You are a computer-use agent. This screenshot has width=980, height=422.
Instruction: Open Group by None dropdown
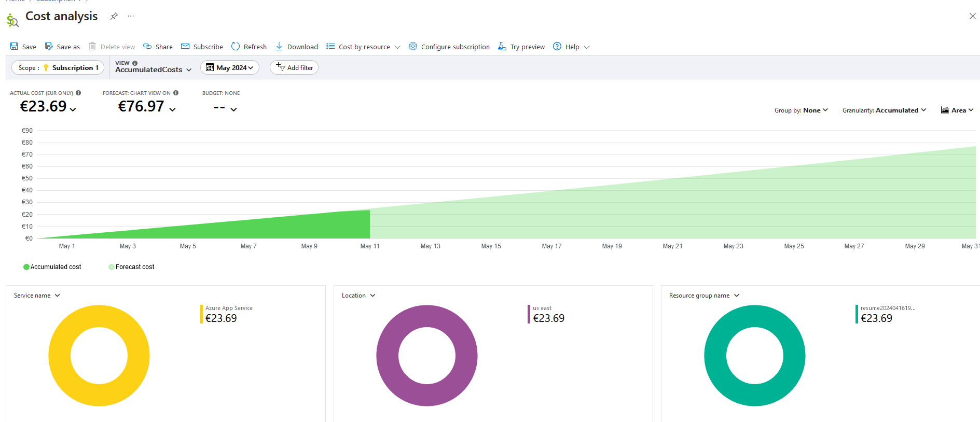(801, 110)
